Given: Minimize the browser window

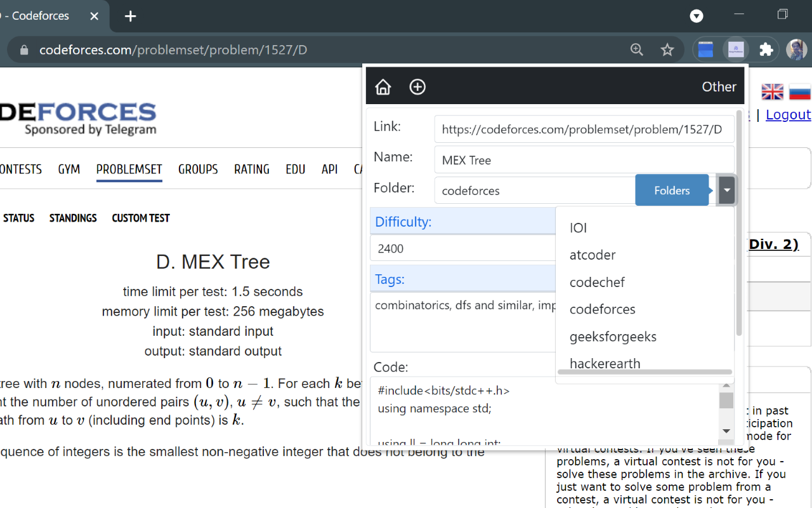Looking at the screenshot, I should 739,14.
